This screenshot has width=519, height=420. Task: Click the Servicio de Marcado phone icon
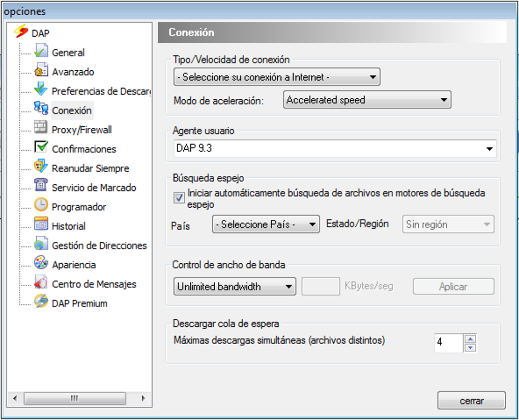click(x=41, y=186)
